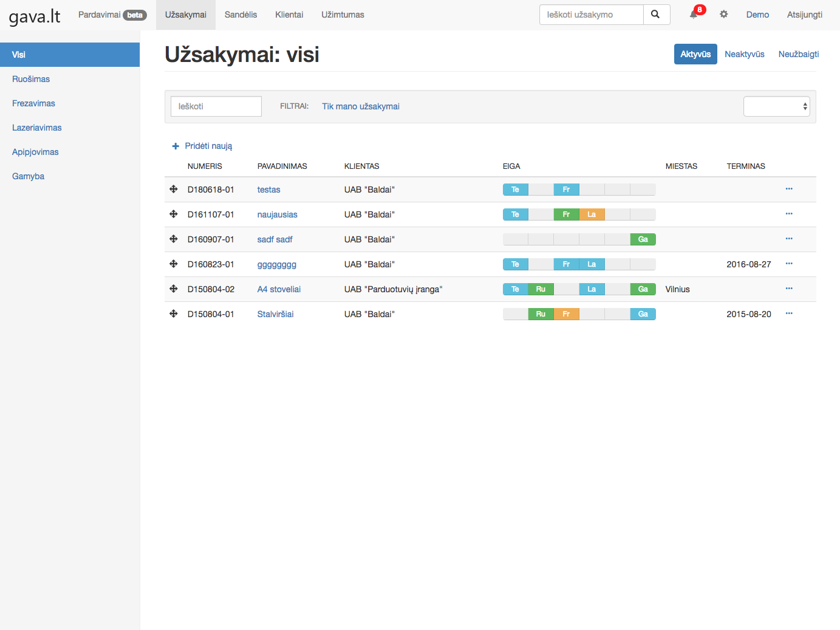Open the Sandėlis menu item
Viewport: 840px width, 630px height.
[241, 15]
